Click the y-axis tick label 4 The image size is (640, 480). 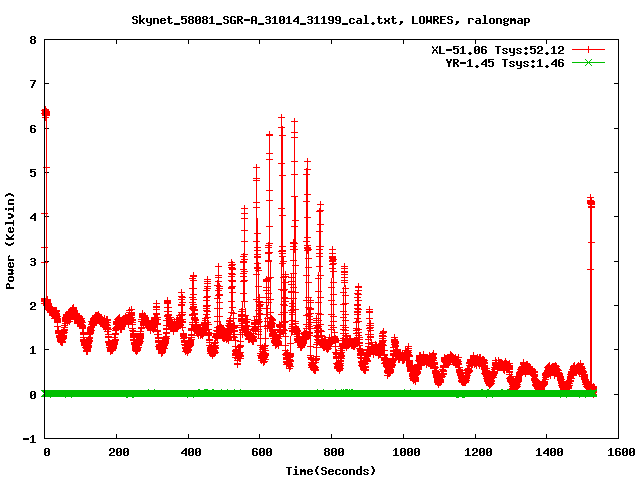coord(33,217)
